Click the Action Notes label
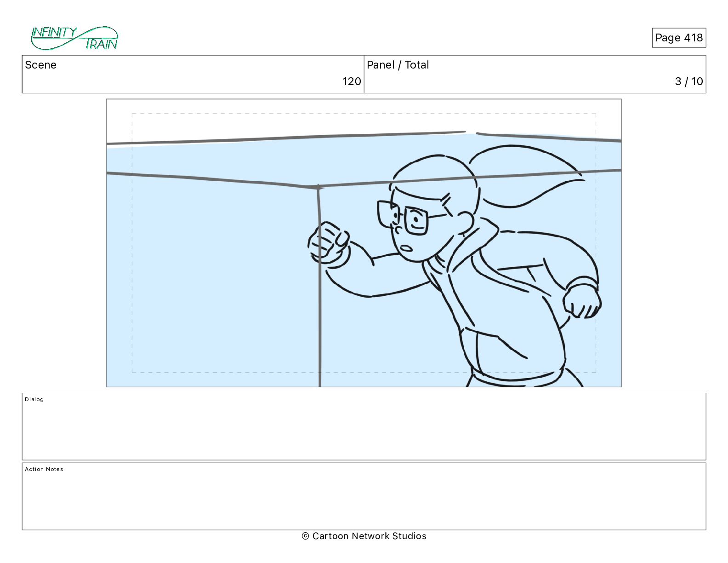 point(44,469)
